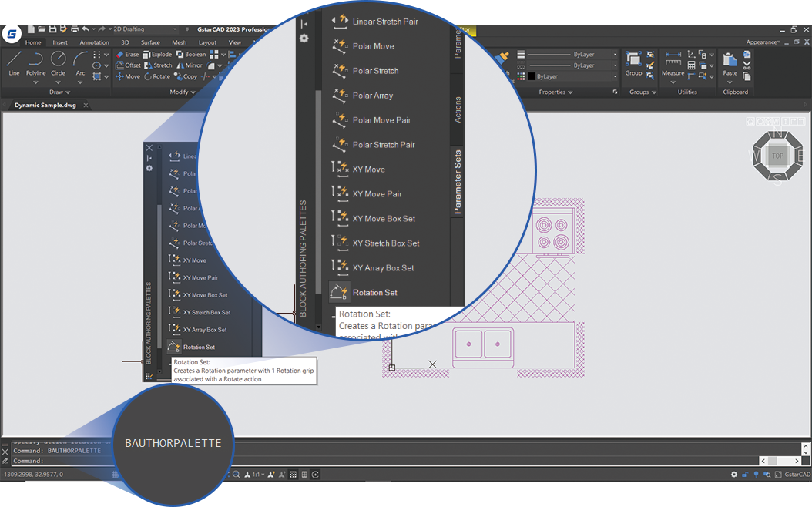Expand the Draw panel
The image size is (812, 507).
59,92
